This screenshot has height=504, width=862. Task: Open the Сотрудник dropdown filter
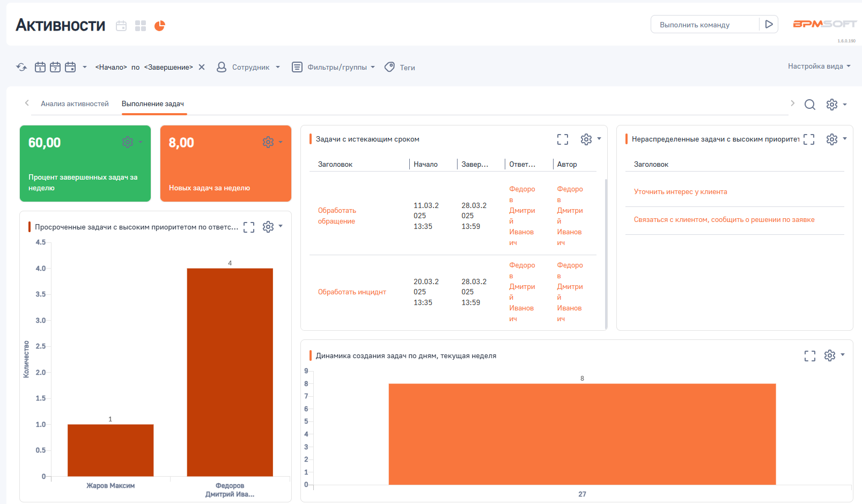tap(248, 68)
